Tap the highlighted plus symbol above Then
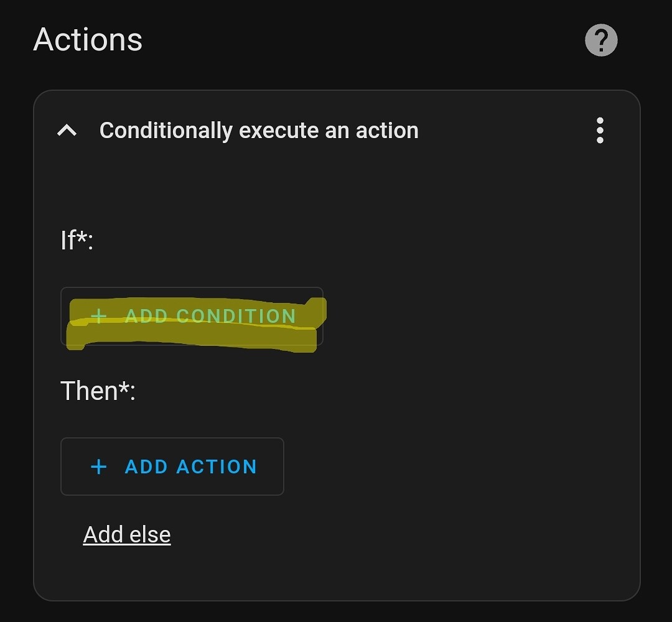Viewport: 672px width, 622px height. point(98,317)
